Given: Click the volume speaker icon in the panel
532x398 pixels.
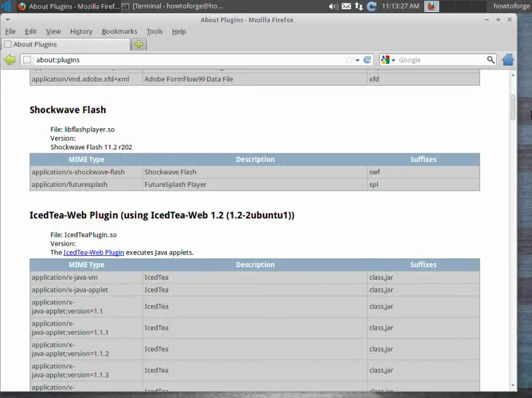Looking at the screenshot, I should [x=333, y=6].
